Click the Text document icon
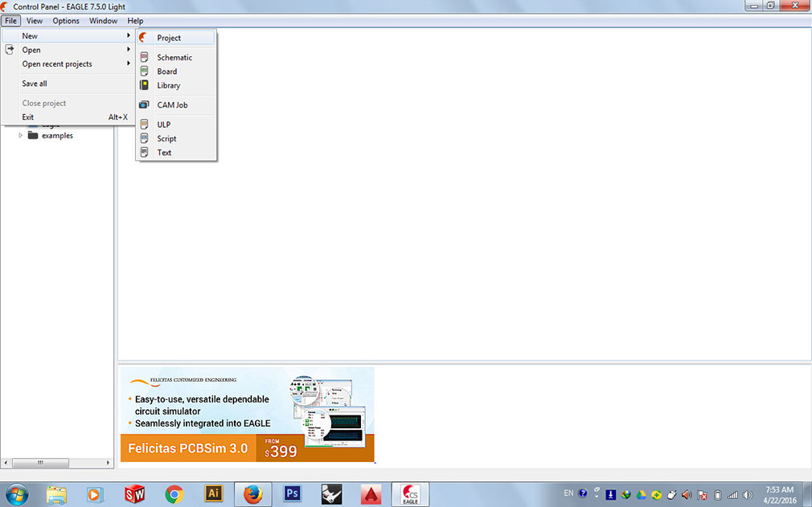812x507 pixels. point(145,152)
